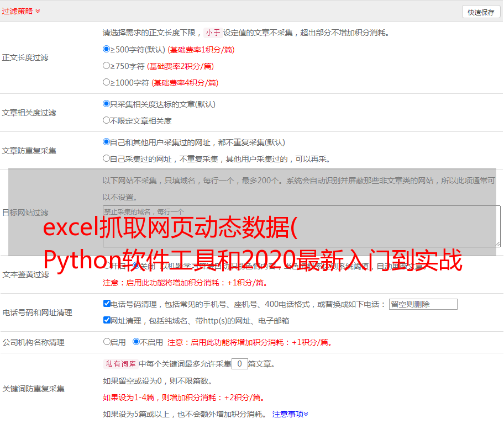Select 不启用 for 公司机构名称清理
This screenshot has width=504, height=424.
coord(136,342)
